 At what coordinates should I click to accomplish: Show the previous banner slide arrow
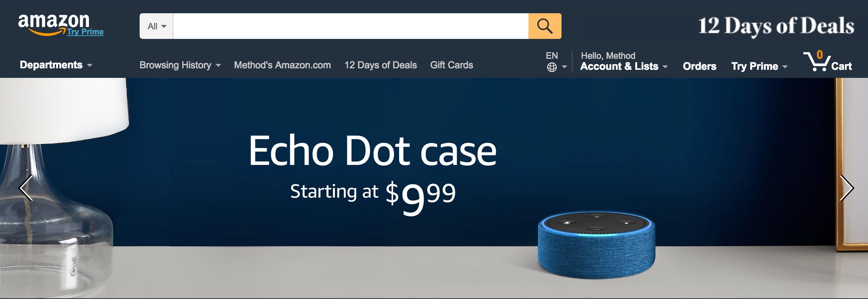click(x=26, y=188)
